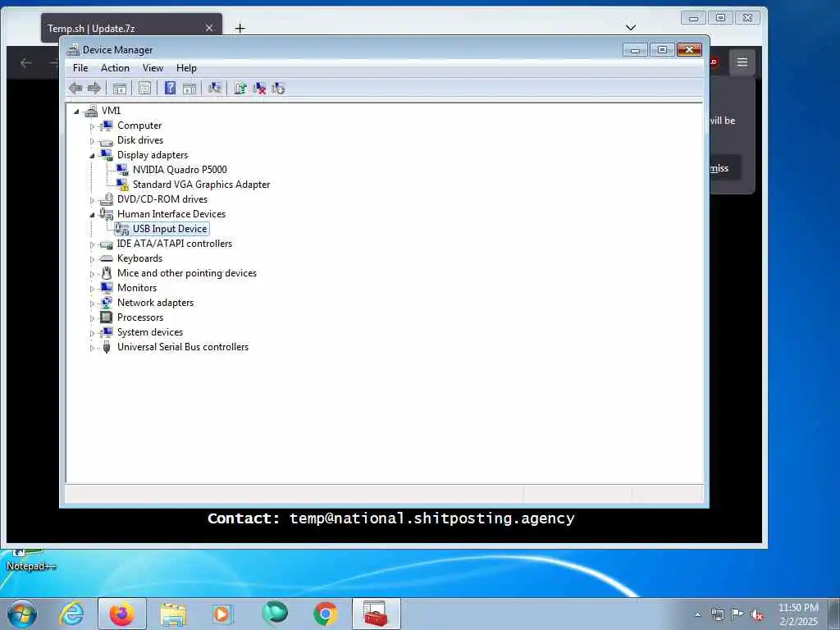Open Google Chrome from the taskbar
840x630 pixels.
(326, 614)
